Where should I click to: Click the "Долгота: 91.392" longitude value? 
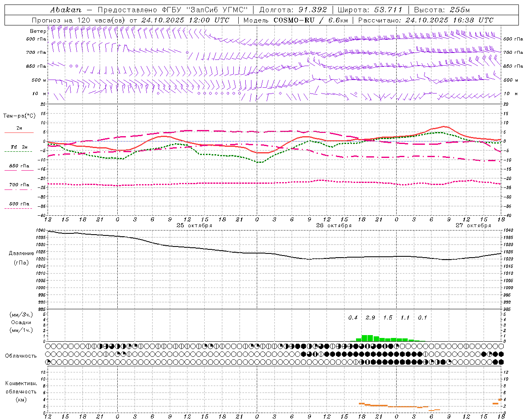pyautogui.click(x=293, y=10)
